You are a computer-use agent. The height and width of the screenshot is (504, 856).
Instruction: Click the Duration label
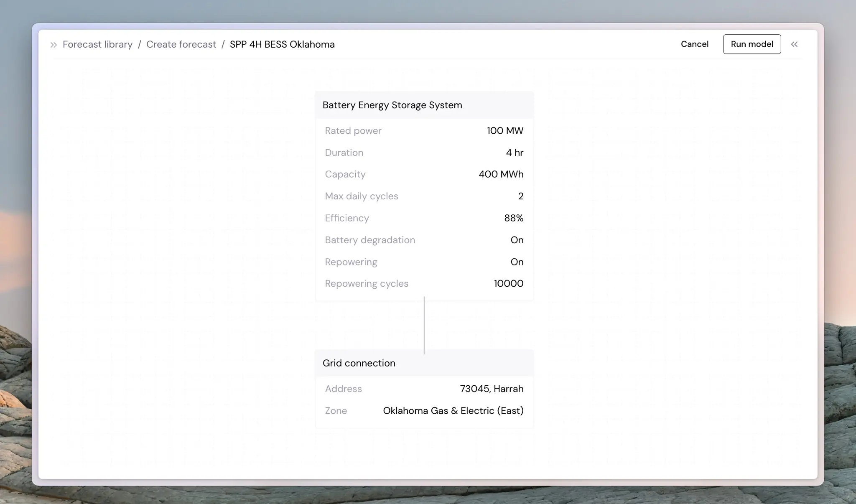click(344, 153)
